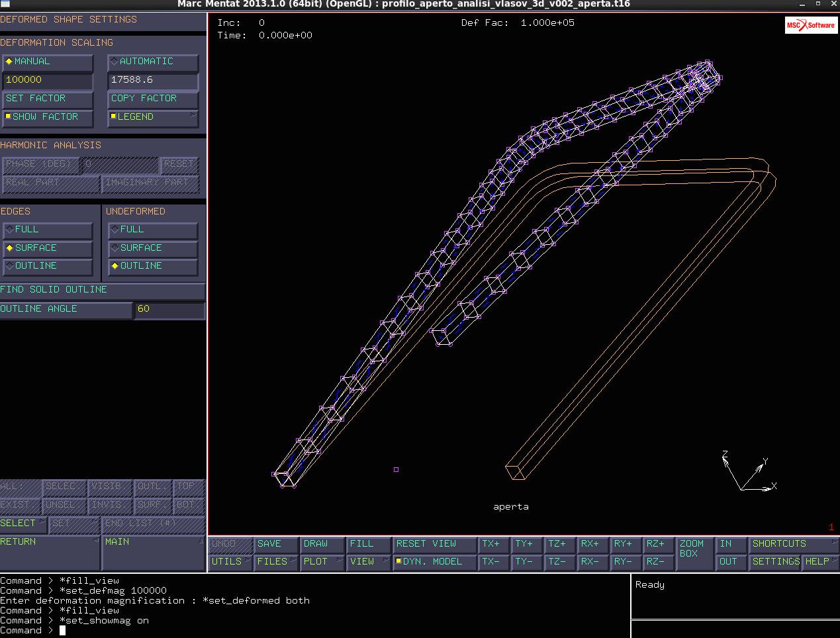The height and width of the screenshot is (638, 840).
Task: Rotate view with RY+
Action: point(626,544)
